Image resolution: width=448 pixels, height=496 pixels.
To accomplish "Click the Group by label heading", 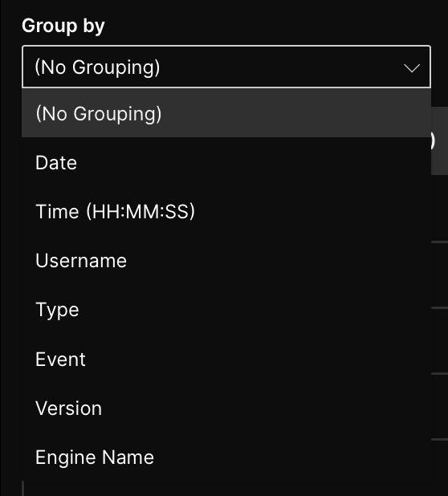I will 63,26.
